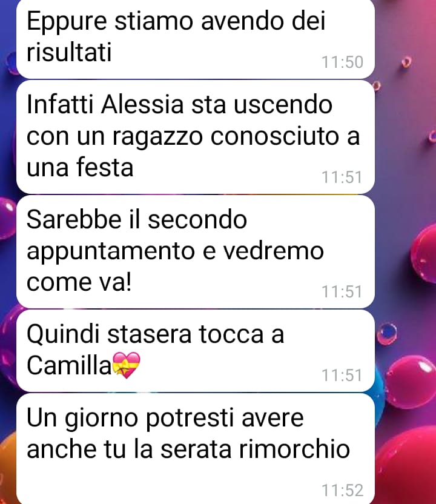Select the message 'Eppure stiamo avendo dei risultati'

pos(196,39)
